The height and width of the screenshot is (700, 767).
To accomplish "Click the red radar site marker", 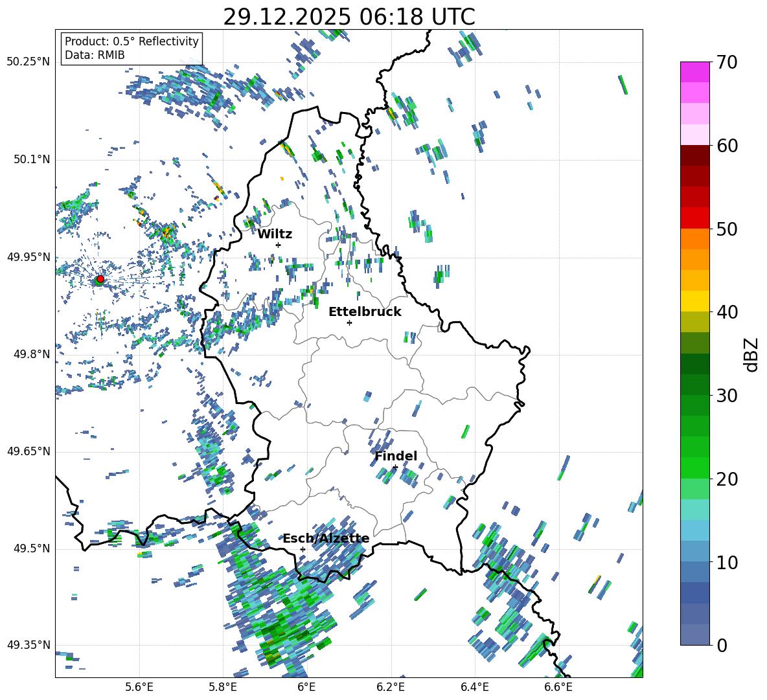I will (100, 279).
